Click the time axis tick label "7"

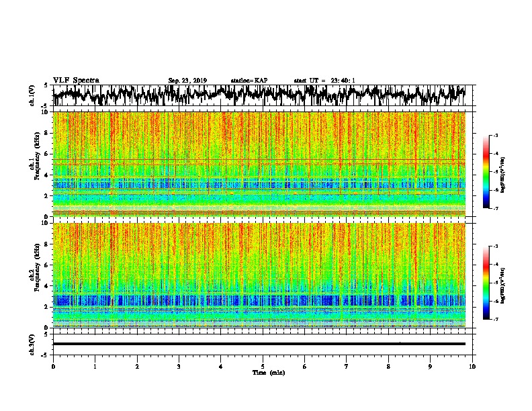pos(347,367)
